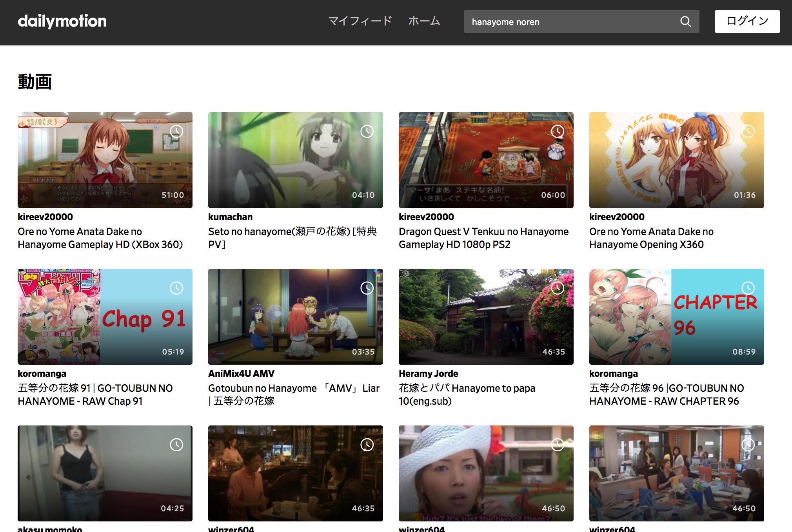Click the ログイン button

click(747, 22)
